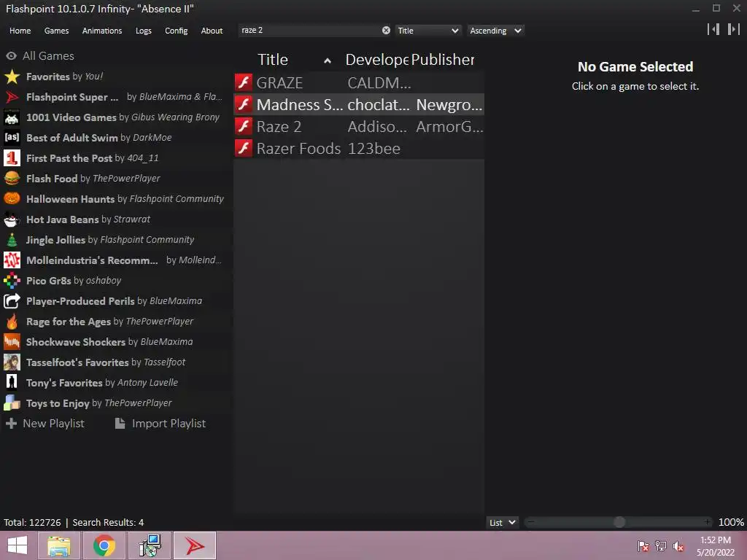Open the Toys to Enjoy blocks icon
Viewport: 747px width, 560px height.
[x=12, y=402]
